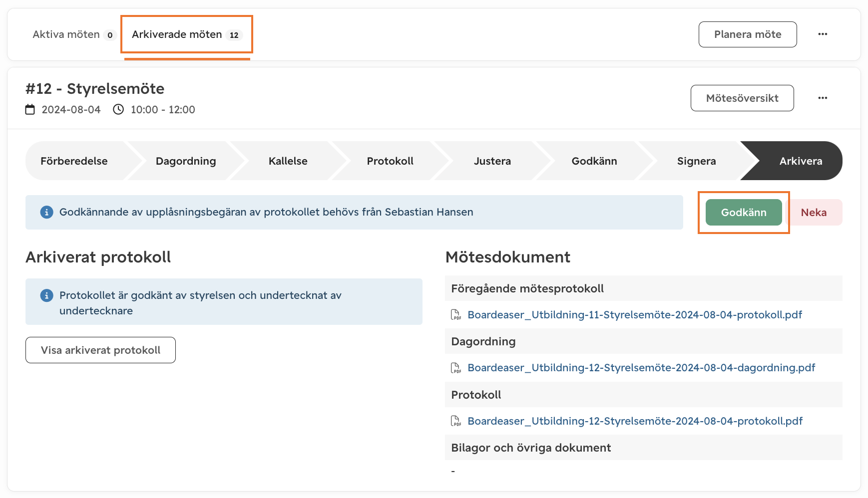
Task: Open the three-dots menu beside Mötesöversikt
Action: (823, 98)
